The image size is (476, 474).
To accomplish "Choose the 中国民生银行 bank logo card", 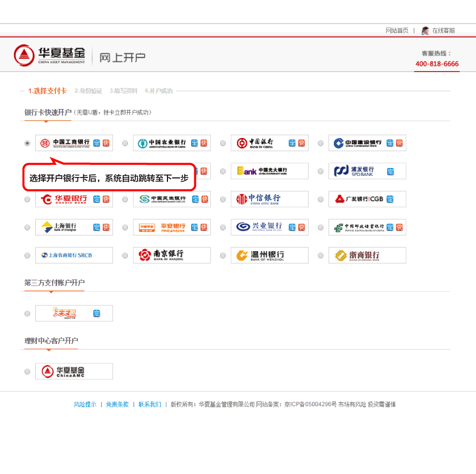I will [172, 199].
